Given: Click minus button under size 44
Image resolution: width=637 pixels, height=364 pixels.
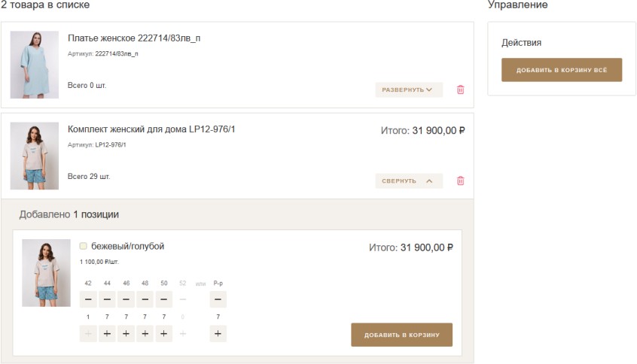Looking at the screenshot, I should [107, 299].
